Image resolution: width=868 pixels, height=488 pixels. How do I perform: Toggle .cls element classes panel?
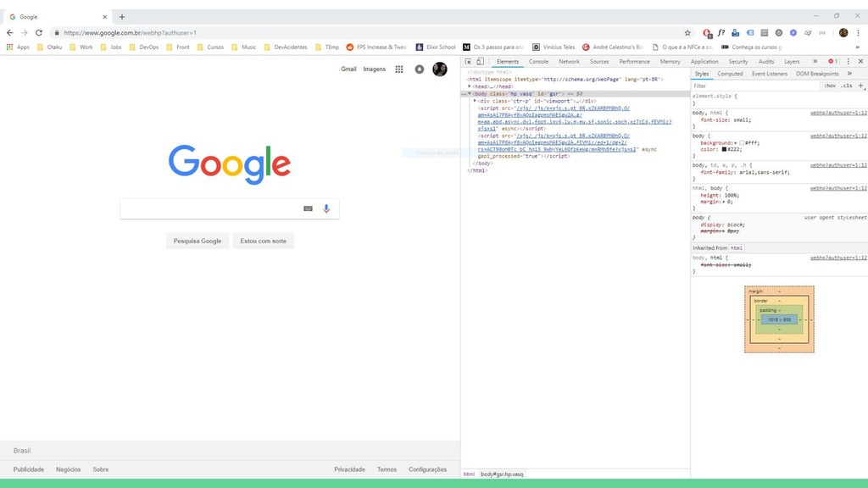[x=847, y=86]
